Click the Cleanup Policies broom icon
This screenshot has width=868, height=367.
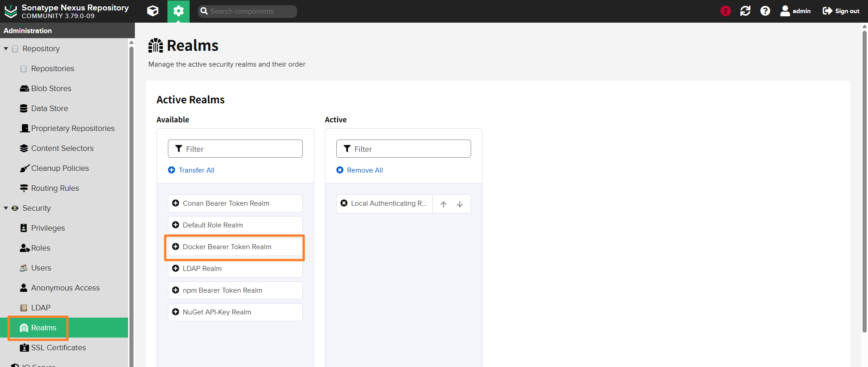coord(24,168)
